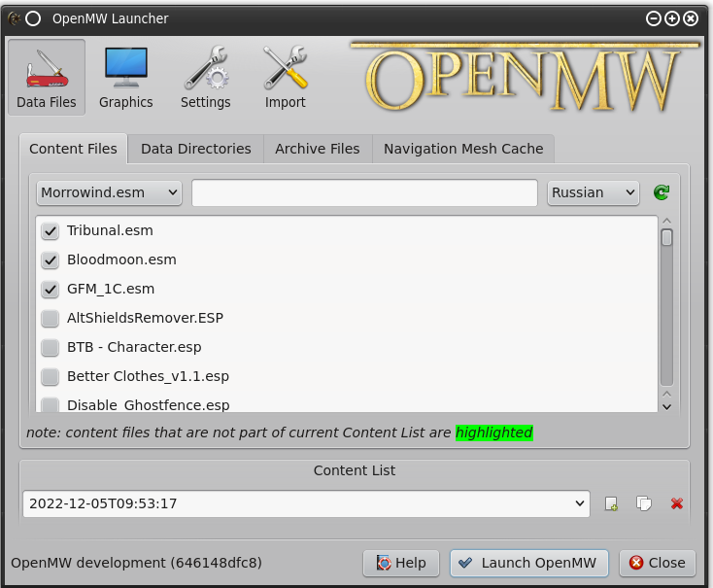Open the Import section
This screenshot has height=588, width=713.
click(x=286, y=78)
